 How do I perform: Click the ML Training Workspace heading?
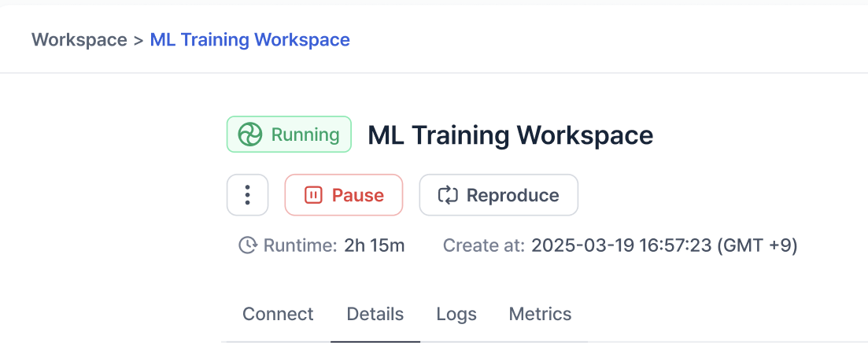coord(511,135)
